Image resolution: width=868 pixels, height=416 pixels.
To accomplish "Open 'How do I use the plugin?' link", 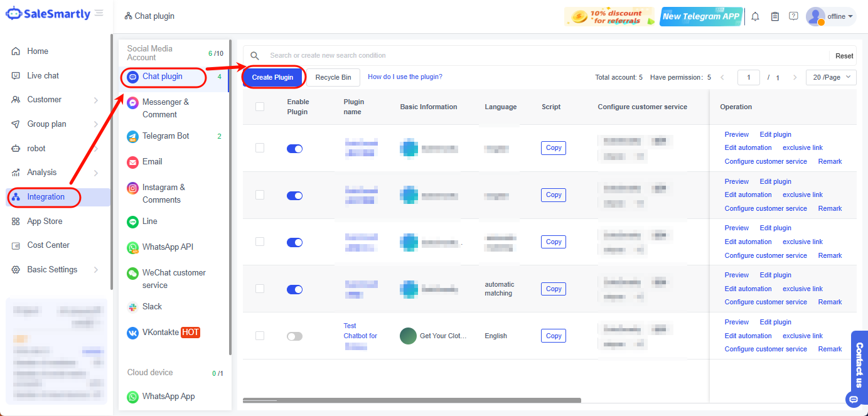I will click(x=405, y=77).
